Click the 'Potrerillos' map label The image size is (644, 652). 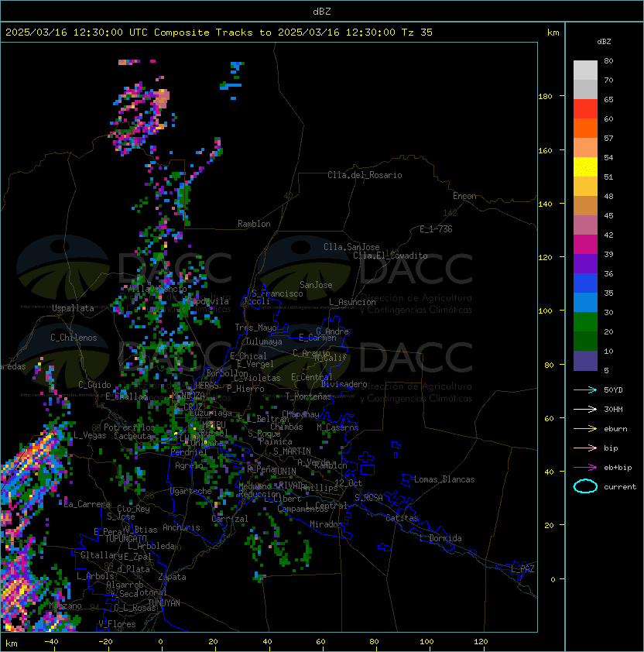pyautogui.click(x=129, y=427)
